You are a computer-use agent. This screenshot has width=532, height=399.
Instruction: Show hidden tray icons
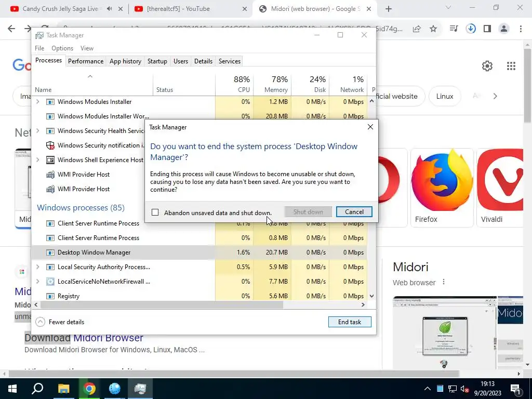point(428,389)
